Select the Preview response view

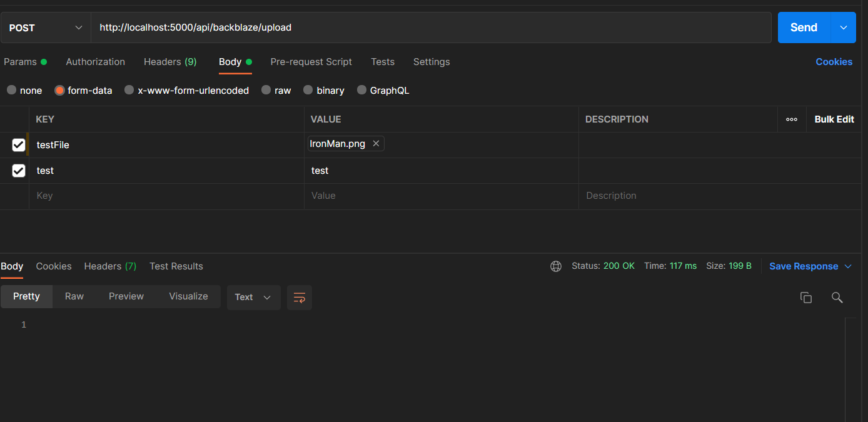coord(126,296)
